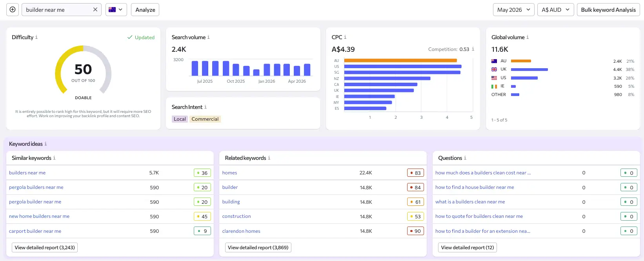Open 'how to find a builder for an extension' question

[x=483, y=231]
